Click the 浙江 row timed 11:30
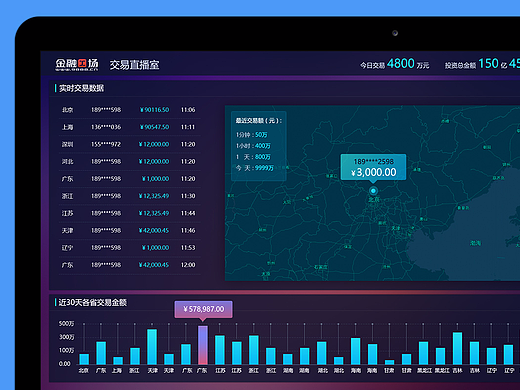This screenshot has width=520, height=390. 129,196
